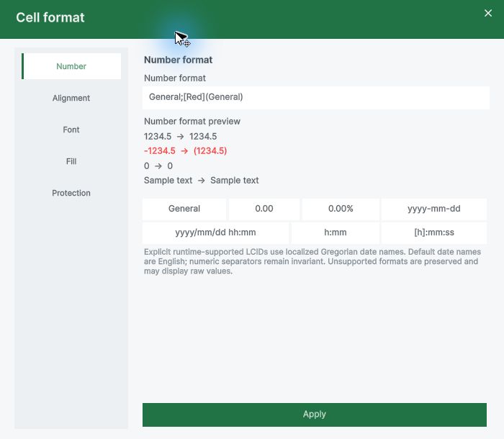Click the red negative number preview row
This screenshot has height=439, width=504.
[186, 151]
